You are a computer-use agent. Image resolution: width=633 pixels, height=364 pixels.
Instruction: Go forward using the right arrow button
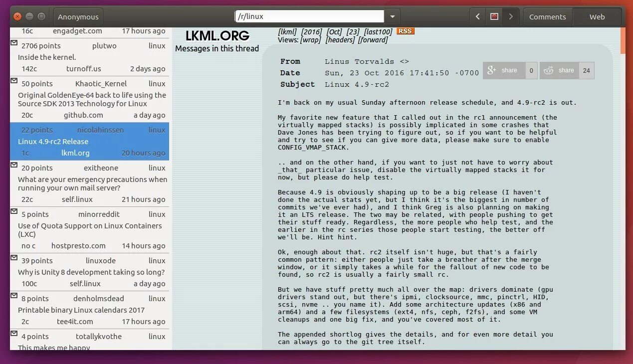point(510,16)
